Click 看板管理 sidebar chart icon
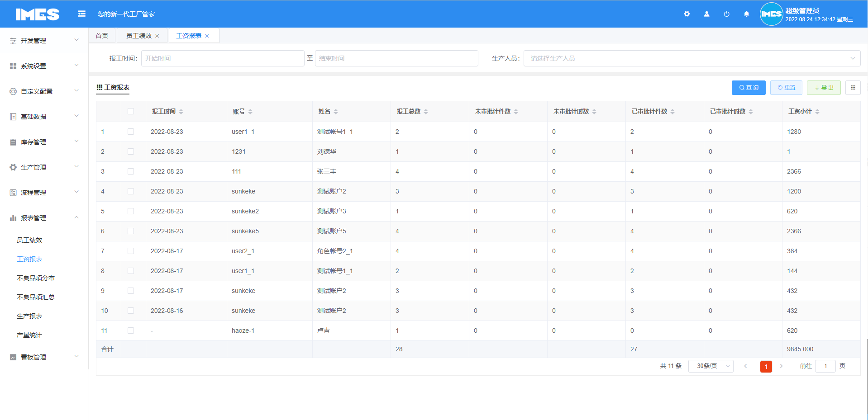This screenshot has width=868, height=420. coord(13,357)
